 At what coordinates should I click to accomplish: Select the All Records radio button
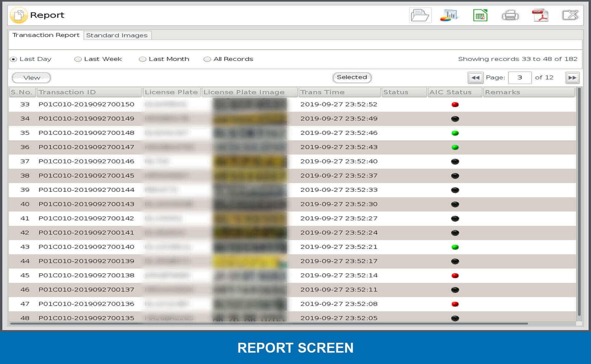207,59
